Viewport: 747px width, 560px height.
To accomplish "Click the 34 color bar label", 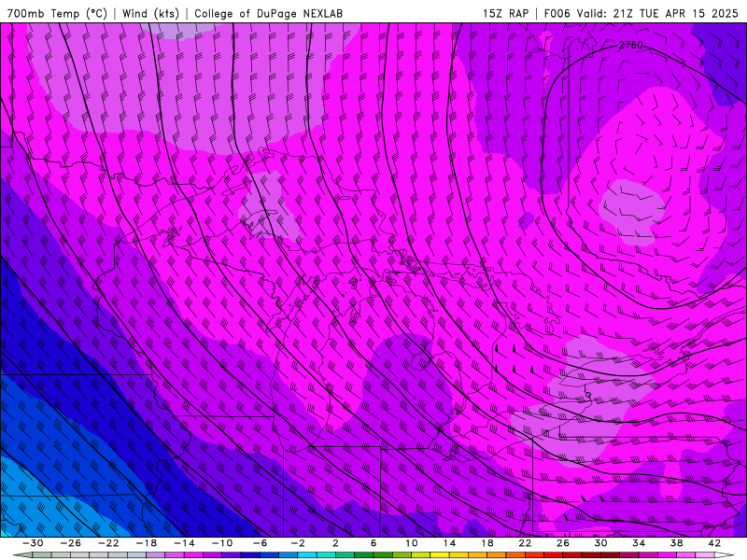I will click(x=639, y=543).
